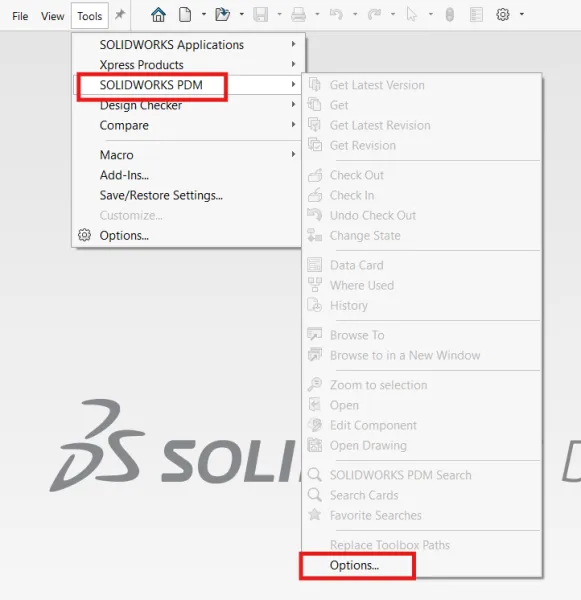Expand SOLIDWORKS Applications submenu arrow
Screen dimensions: 581x600
coord(293,44)
